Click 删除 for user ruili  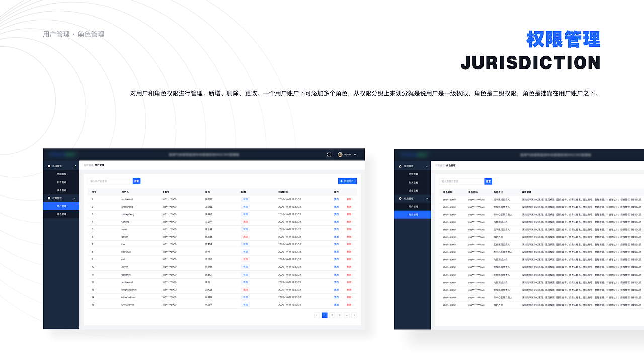(x=349, y=259)
